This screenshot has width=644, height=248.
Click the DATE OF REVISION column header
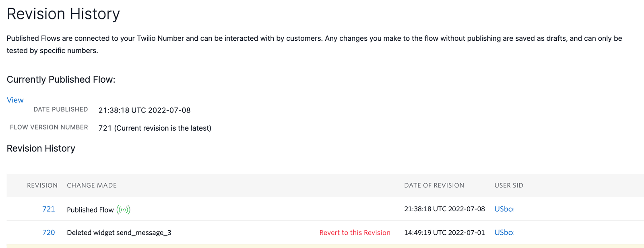coord(434,185)
